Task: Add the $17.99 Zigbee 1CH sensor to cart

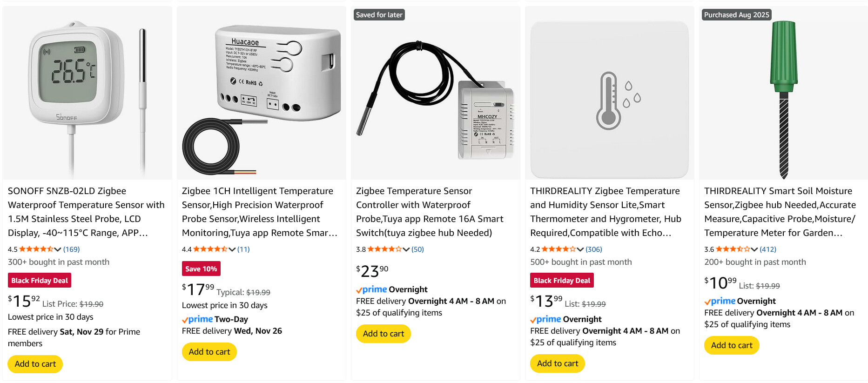Action: click(209, 352)
